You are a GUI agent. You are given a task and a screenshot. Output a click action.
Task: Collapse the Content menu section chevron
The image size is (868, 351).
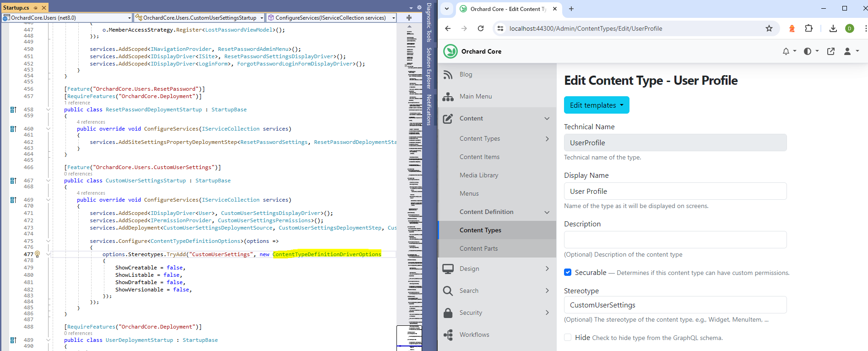pyautogui.click(x=547, y=119)
